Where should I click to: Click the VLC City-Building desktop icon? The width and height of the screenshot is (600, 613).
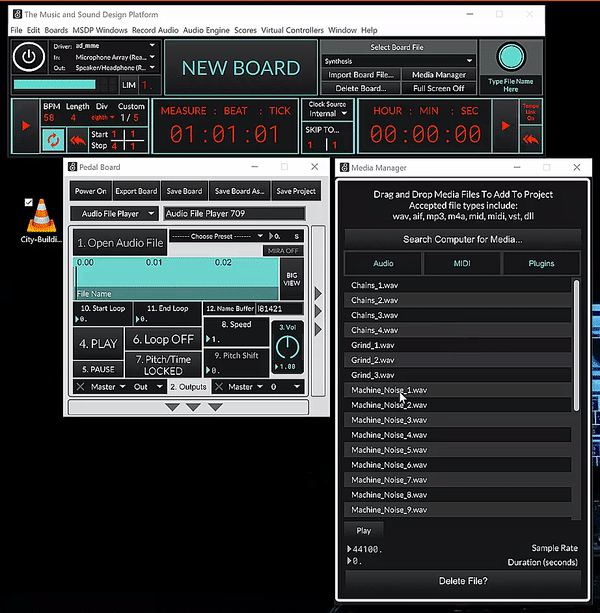click(x=40, y=213)
